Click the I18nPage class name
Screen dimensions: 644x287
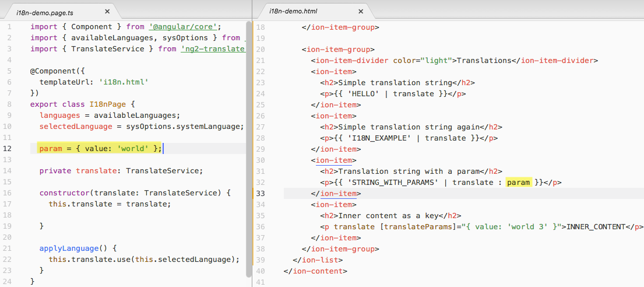coord(108,104)
